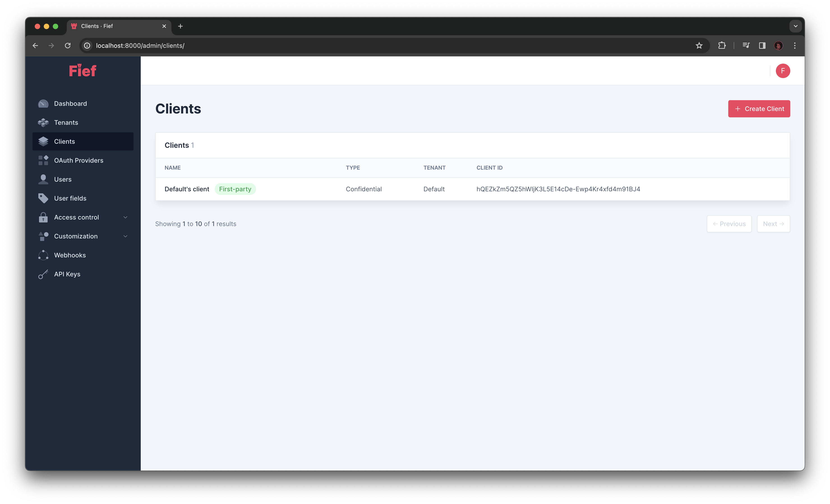Click the OAuth Providers icon
This screenshot has height=504, width=830.
pyautogui.click(x=44, y=160)
